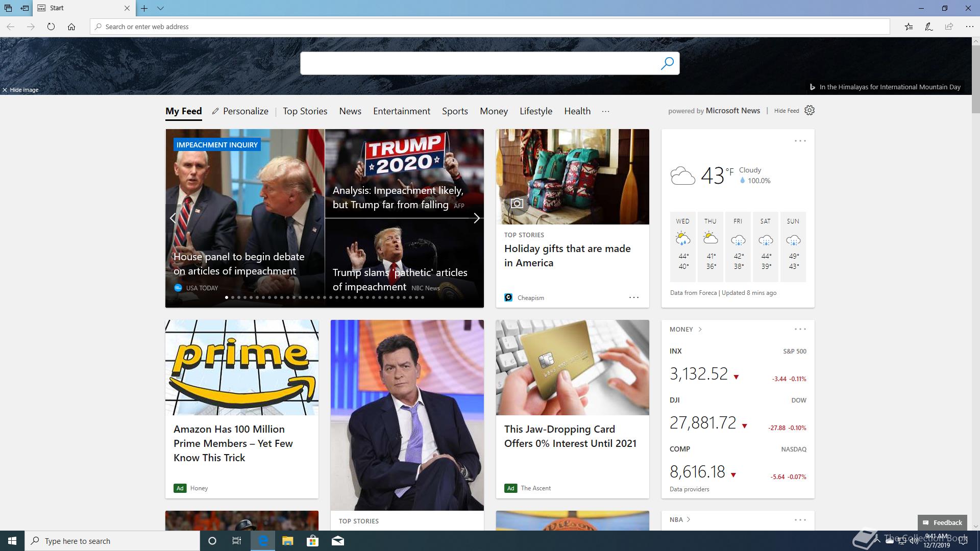The width and height of the screenshot is (980, 551).
Task: Select the Sunday forecast column
Action: pyautogui.click(x=793, y=247)
